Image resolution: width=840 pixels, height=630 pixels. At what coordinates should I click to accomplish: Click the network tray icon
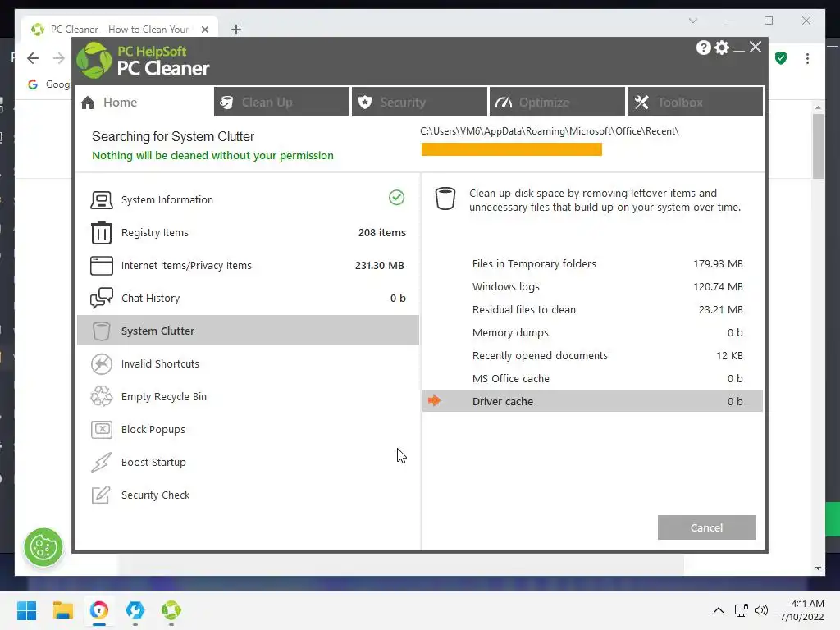(x=741, y=610)
